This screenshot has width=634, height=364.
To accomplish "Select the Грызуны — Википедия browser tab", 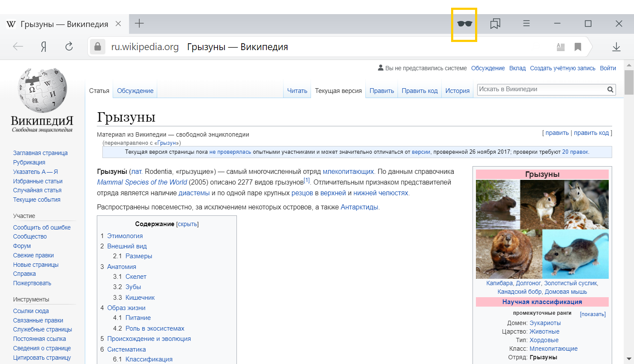I will pyautogui.click(x=64, y=24).
